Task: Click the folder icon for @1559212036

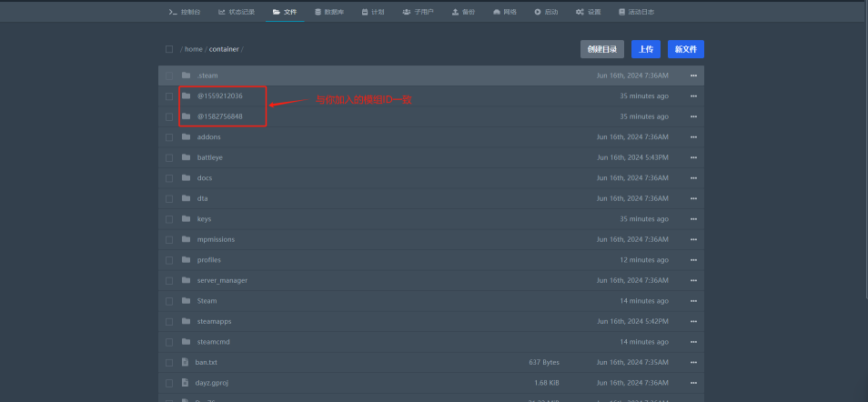Action: point(186,95)
